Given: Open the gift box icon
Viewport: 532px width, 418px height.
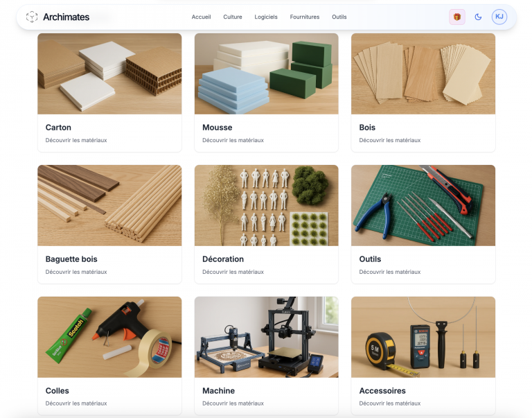Looking at the screenshot, I should [x=457, y=17].
